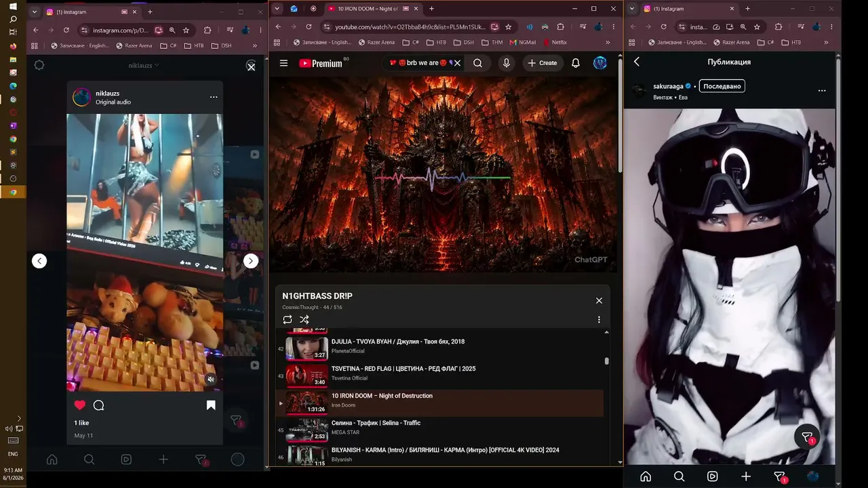Select the Instagram tab in the left browser
The height and width of the screenshot is (488, 868).
(x=92, y=12)
